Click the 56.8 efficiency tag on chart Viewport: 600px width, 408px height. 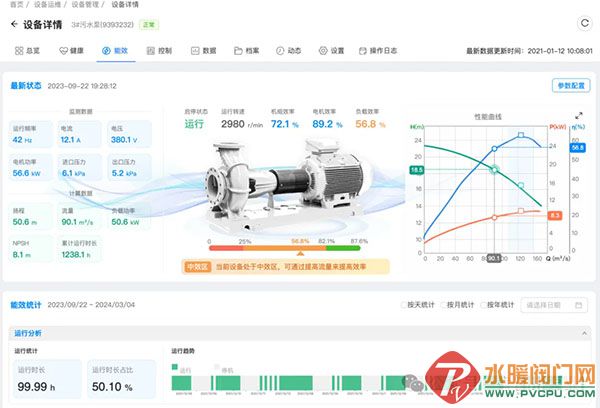coord(577,148)
